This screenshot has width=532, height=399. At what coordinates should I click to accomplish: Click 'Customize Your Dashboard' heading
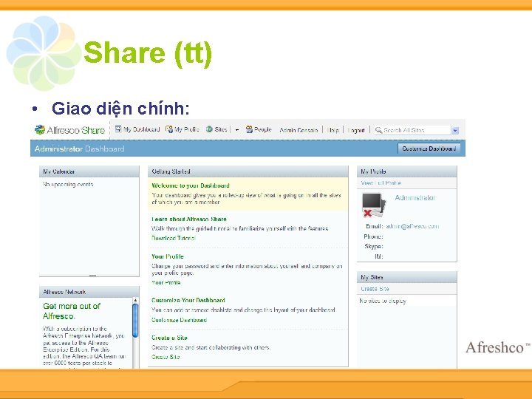point(188,300)
